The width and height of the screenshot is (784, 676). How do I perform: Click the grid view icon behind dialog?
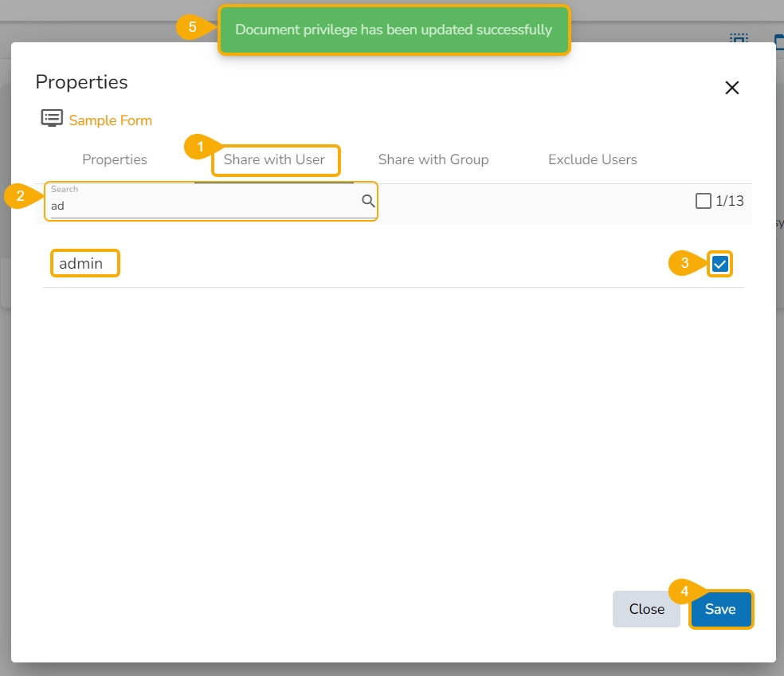[x=739, y=38]
